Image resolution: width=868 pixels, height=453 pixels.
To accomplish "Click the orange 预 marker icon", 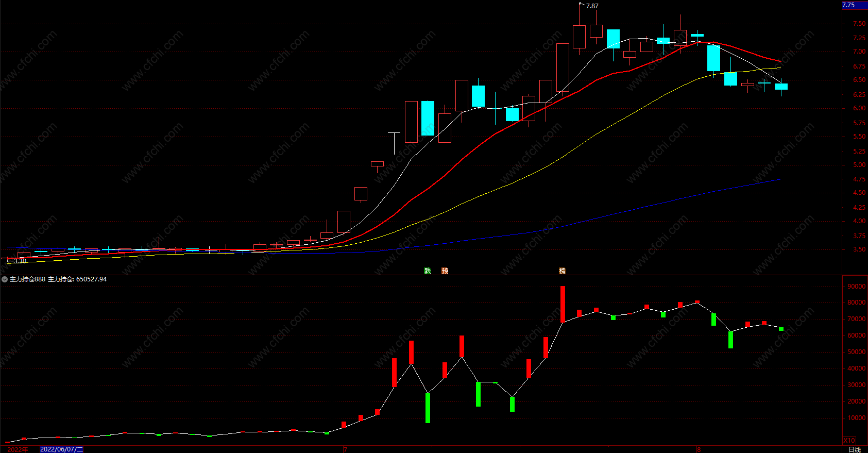I will point(445,271).
